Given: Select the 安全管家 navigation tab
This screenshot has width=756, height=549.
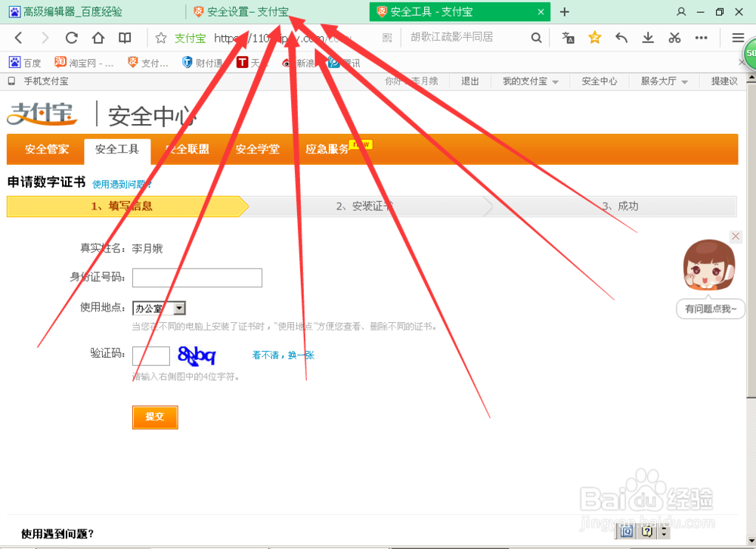Looking at the screenshot, I should point(47,149).
